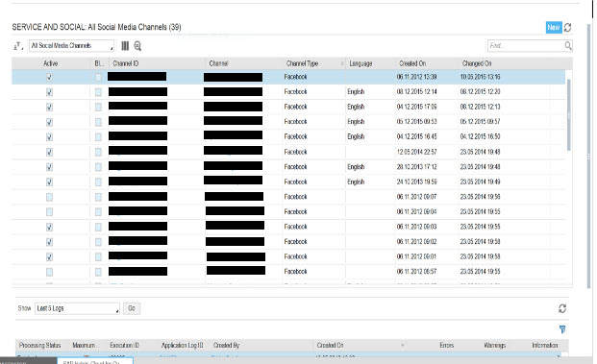Image resolution: width=597 pixels, height=364 pixels.
Task: Click the Channel ID column header
Action: click(126, 63)
